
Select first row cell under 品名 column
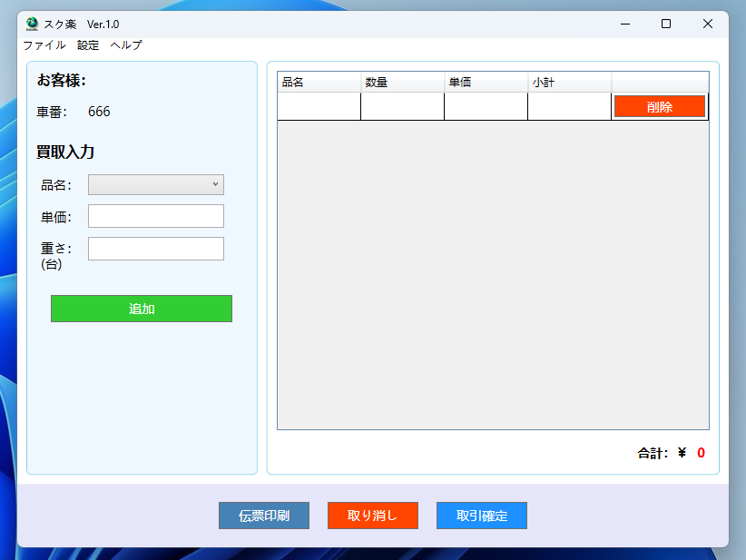[x=319, y=107]
